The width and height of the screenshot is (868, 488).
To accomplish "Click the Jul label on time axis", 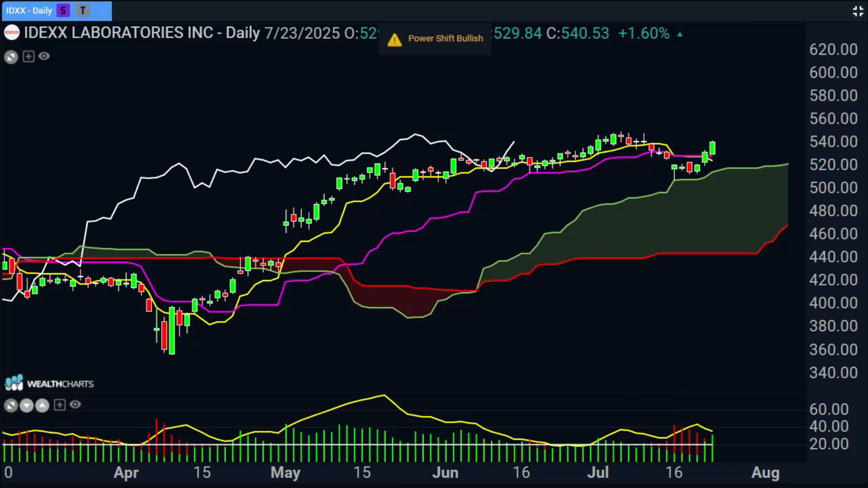I will [x=598, y=473].
